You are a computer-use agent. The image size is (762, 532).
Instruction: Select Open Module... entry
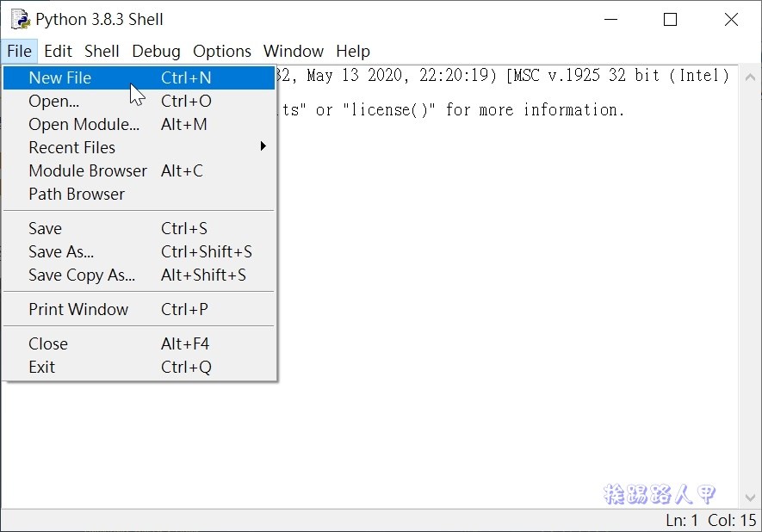coord(139,124)
